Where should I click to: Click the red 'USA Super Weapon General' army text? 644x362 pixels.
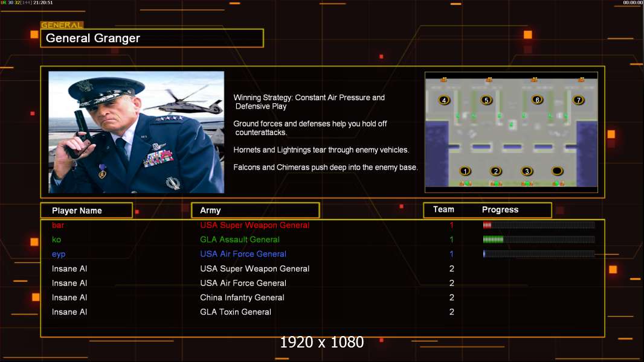point(255,225)
